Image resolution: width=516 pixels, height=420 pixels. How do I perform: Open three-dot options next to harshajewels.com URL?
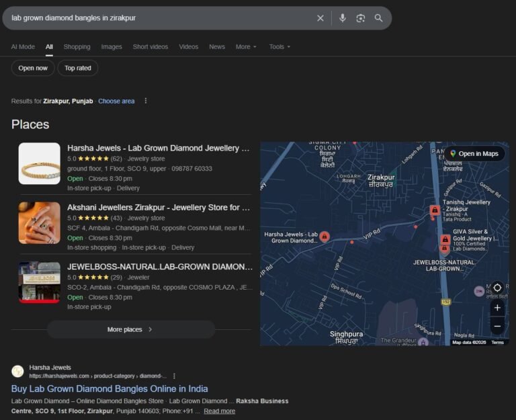tap(174, 376)
